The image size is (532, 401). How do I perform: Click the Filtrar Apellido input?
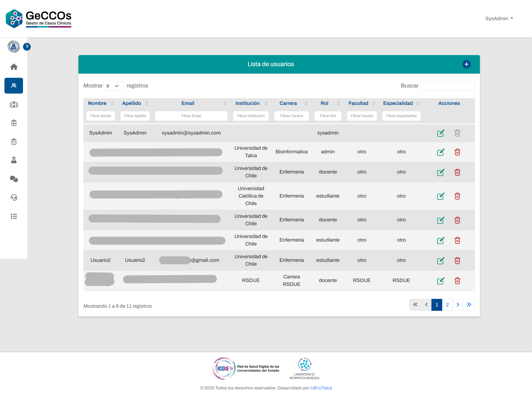click(135, 116)
